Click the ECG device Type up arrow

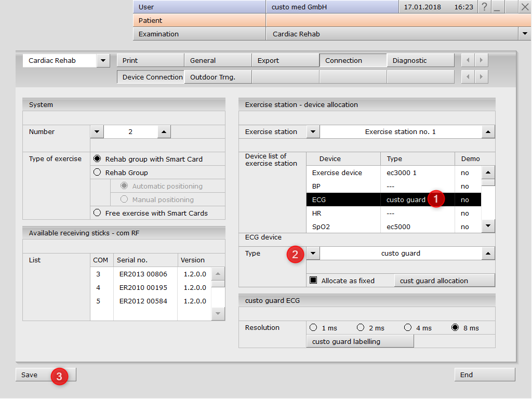coord(488,253)
